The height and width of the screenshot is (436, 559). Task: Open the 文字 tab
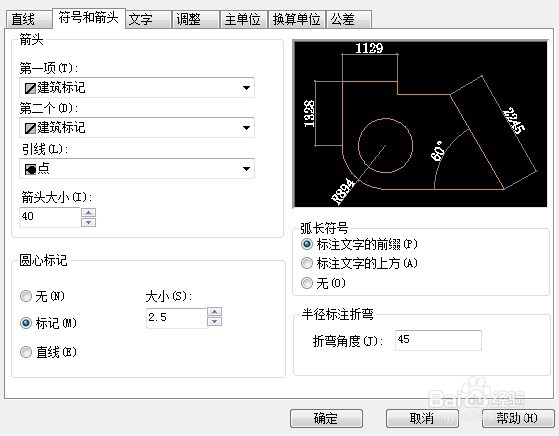click(148, 20)
